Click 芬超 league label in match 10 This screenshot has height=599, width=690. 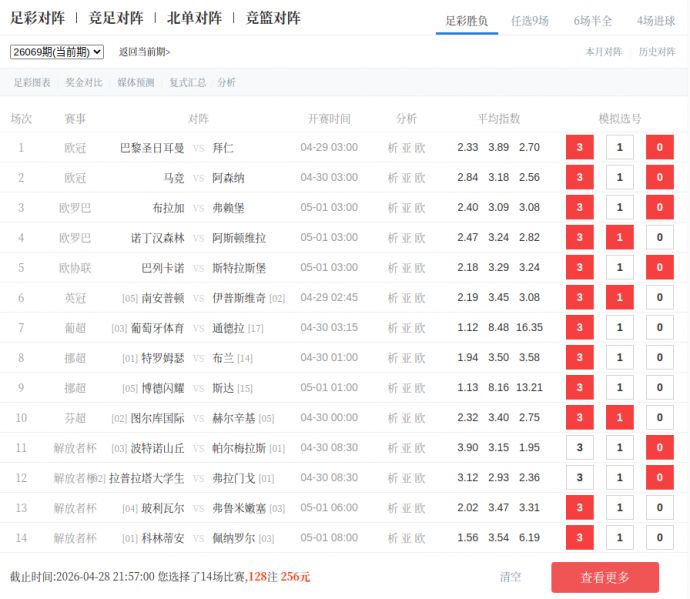[75, 418]
